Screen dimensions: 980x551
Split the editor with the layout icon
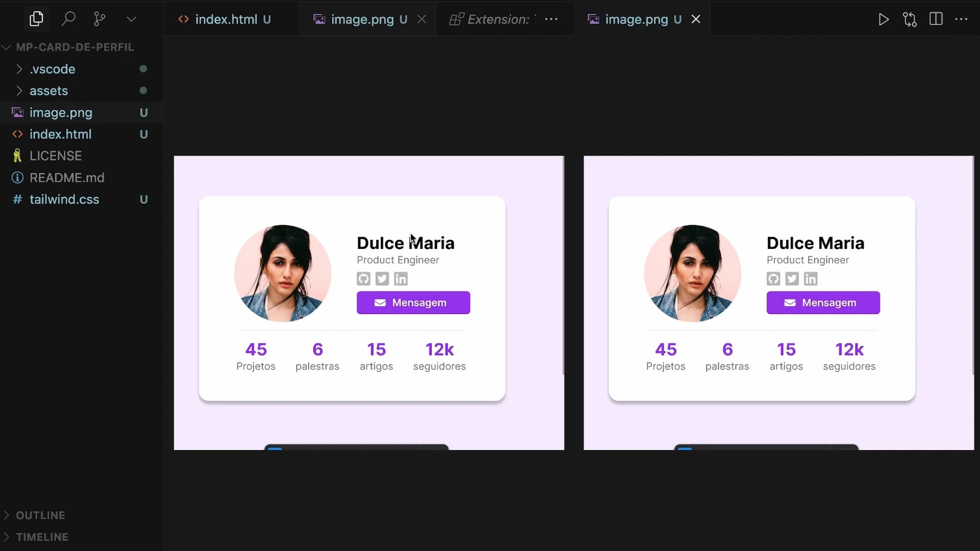click(936, 19)
